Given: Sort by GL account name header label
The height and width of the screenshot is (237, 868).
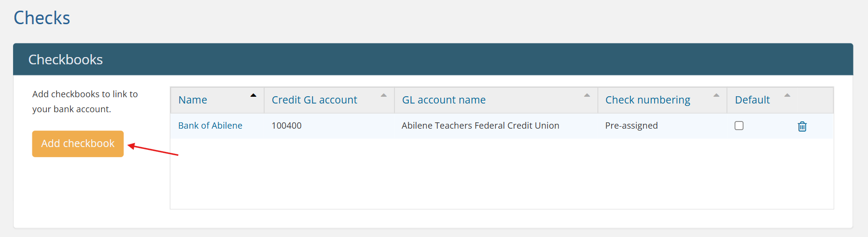Looking at the screenshot, I should click(444, 100).
